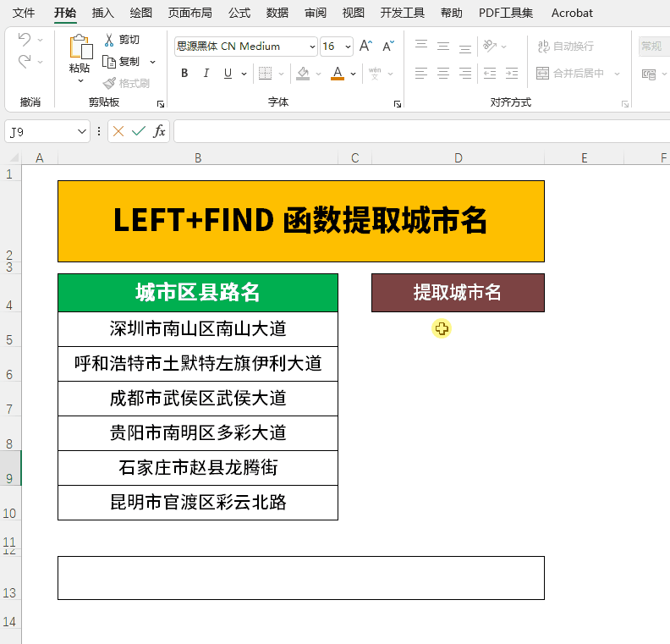670x644 pixels.
Task: Open clipboard pane launcher arrow
Action: pos(161,104)
